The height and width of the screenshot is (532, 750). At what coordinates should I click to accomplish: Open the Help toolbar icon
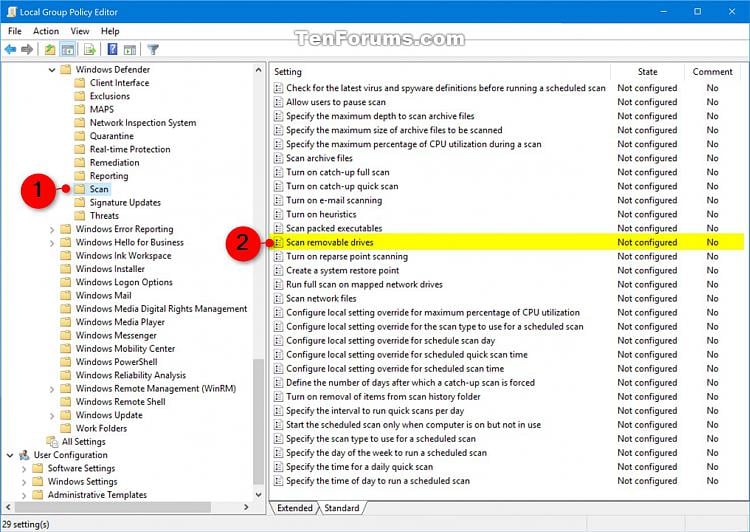coord(112,49)
